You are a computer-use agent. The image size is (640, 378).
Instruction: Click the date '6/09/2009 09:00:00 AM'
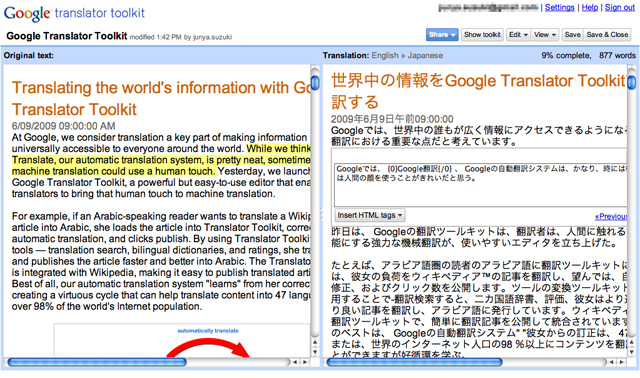63,126
